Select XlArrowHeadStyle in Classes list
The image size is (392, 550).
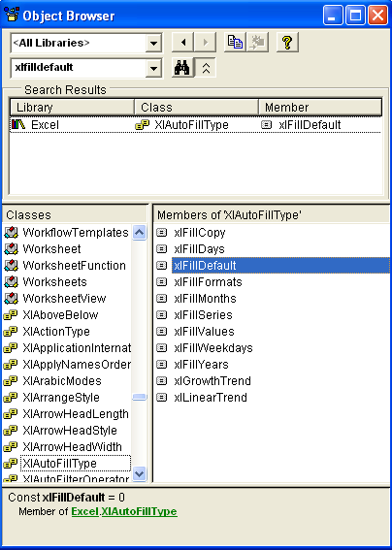point(70,431)
